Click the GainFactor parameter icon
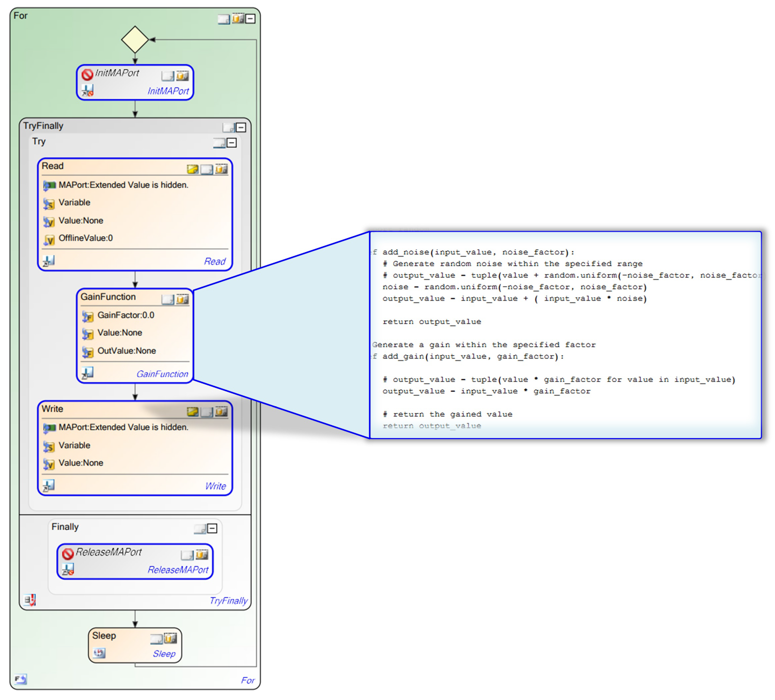 click(88, 316)
